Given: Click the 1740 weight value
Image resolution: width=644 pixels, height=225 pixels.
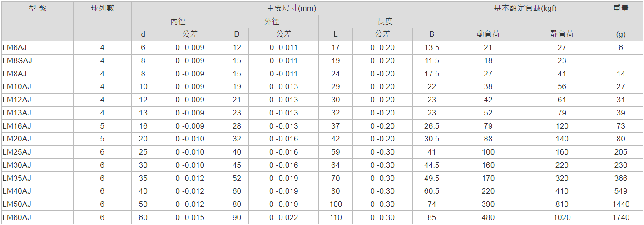Looking at the screenshot, I should tap(621, 218).
